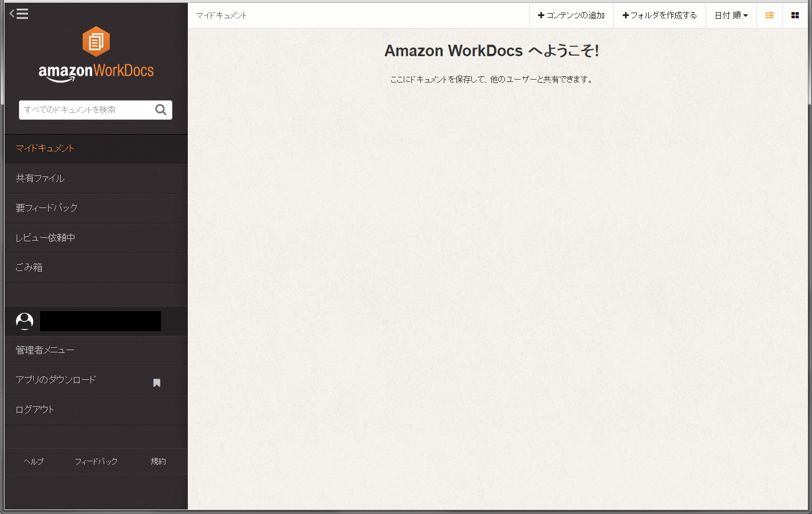
Task: Switch to grid view icon
Action: click(x=795, y=15)
